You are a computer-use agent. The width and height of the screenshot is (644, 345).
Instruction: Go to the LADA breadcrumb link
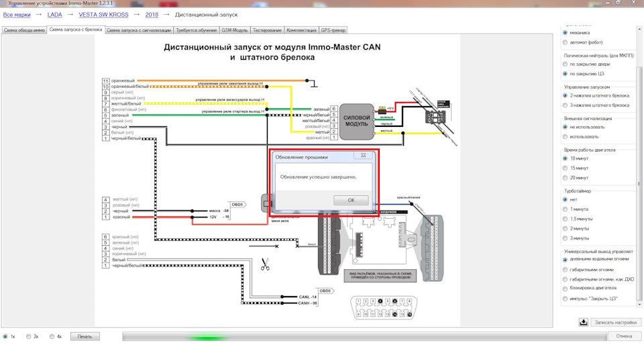pyautogui.click(x=54, y=14)
